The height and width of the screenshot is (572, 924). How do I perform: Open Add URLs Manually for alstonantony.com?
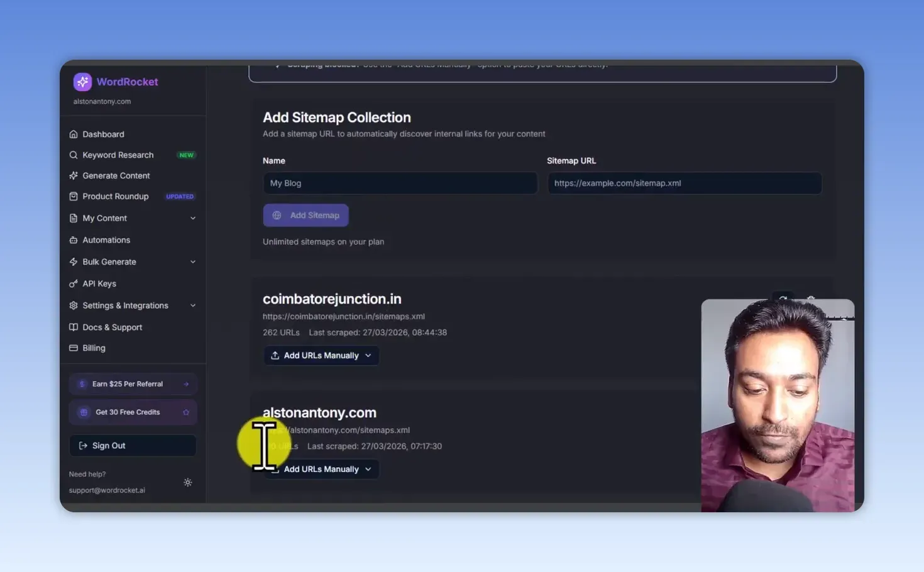[321, 469]
